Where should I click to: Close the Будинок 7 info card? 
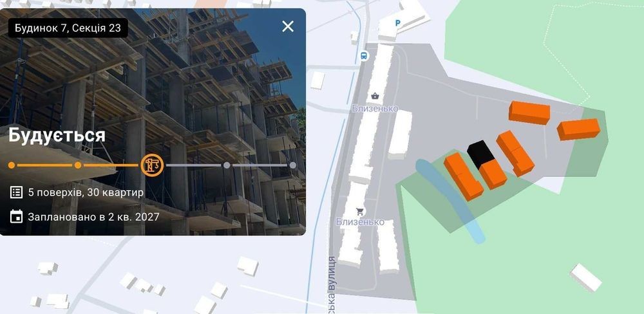click(288, 26)
